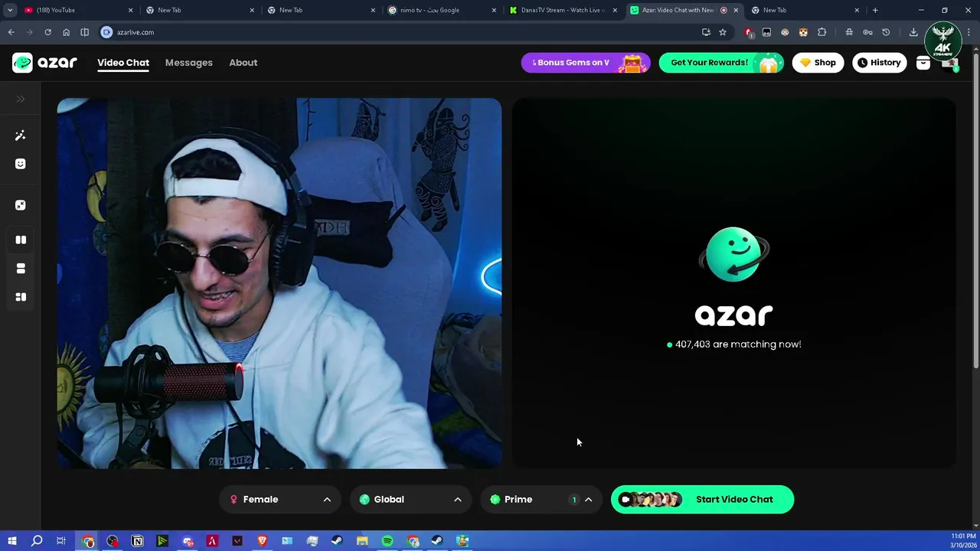This screenshot has width=980, height=551.
Task: Open the History button
Action: (880, 63)
